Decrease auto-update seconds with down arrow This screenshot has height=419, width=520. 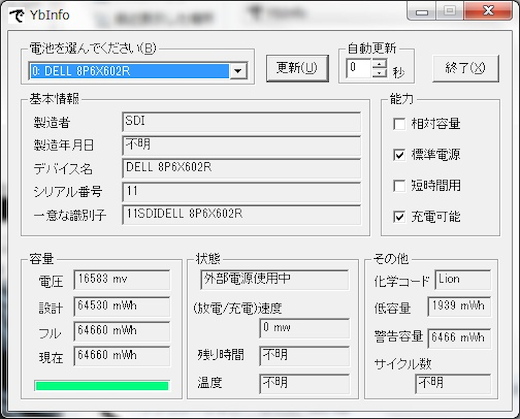point(379,73)
